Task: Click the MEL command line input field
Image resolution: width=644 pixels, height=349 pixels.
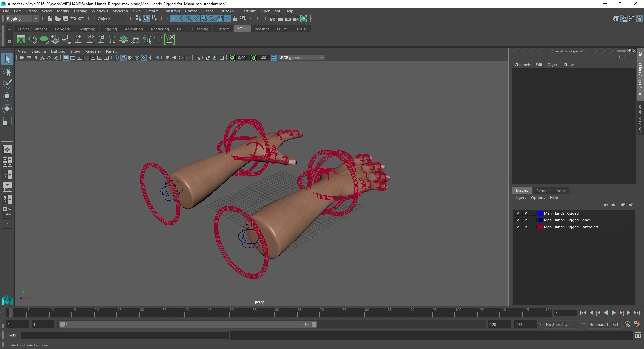Action: (x=124, y=335)
